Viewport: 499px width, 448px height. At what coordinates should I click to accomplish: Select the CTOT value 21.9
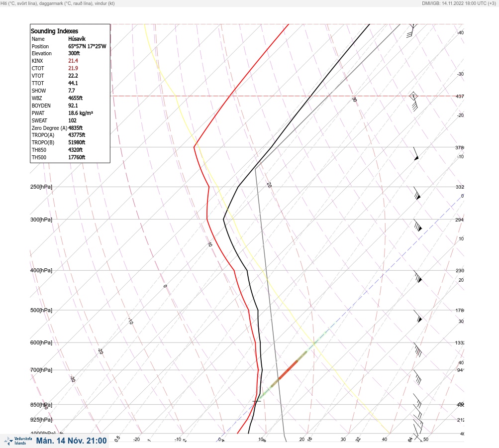(73, 68)
